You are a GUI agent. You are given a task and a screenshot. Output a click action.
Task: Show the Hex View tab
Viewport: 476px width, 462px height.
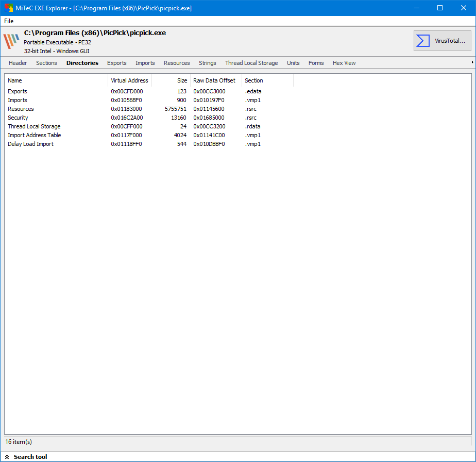coord(344,63)
